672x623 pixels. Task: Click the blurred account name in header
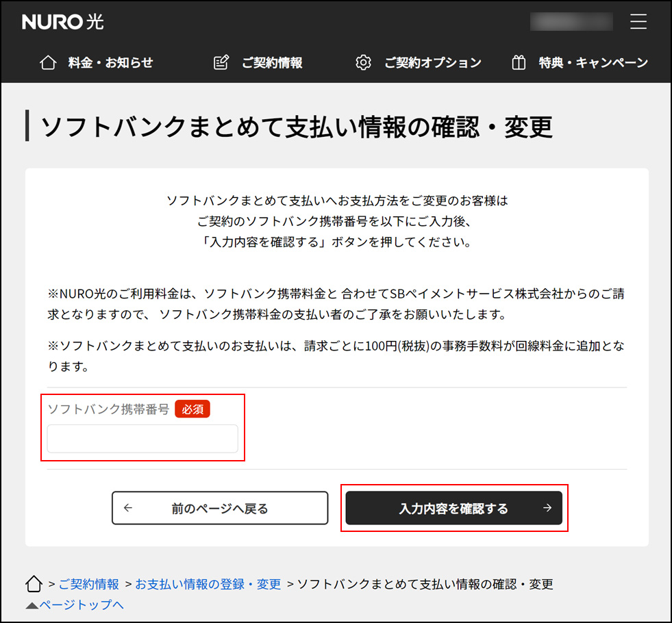[571, 22]
